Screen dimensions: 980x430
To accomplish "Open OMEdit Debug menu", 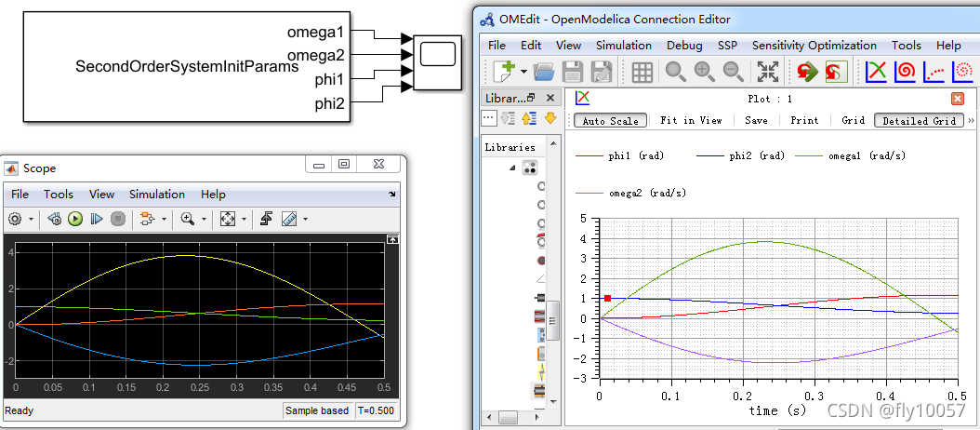I will tap(684, 45).
